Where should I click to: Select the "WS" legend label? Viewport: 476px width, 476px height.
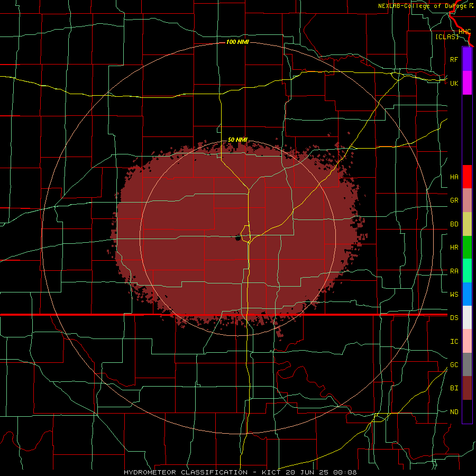[x=454, y=294]
